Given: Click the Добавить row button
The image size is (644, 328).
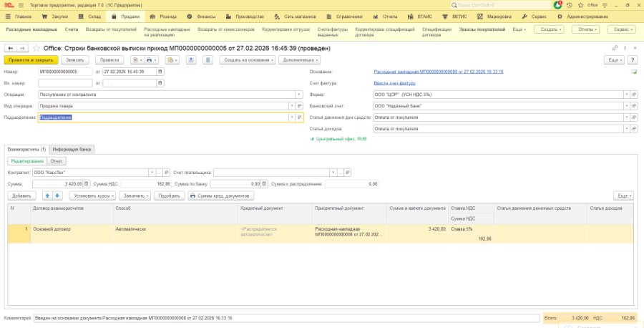Looking at the screenshot, I should [x=21, y=196].
